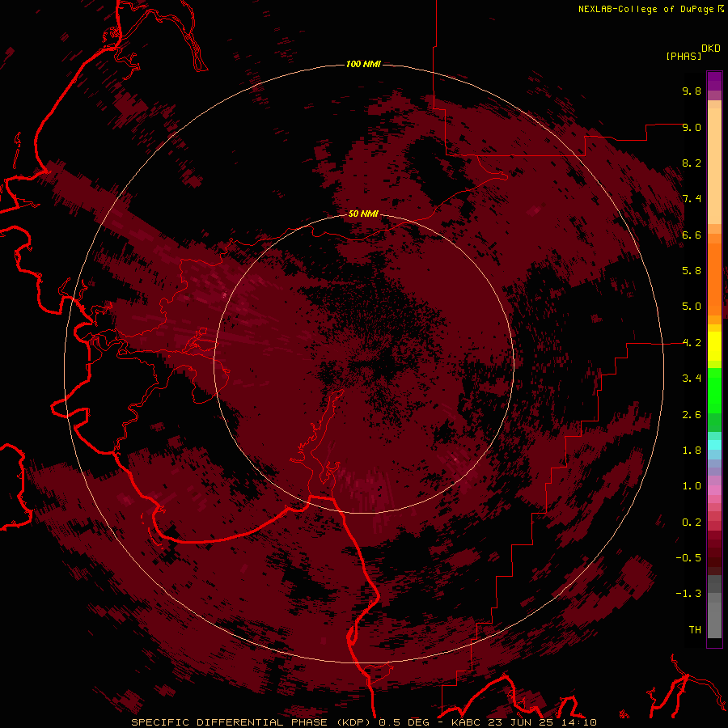
Task: Click the 8.2 legend value
Action: click(692, 163)
